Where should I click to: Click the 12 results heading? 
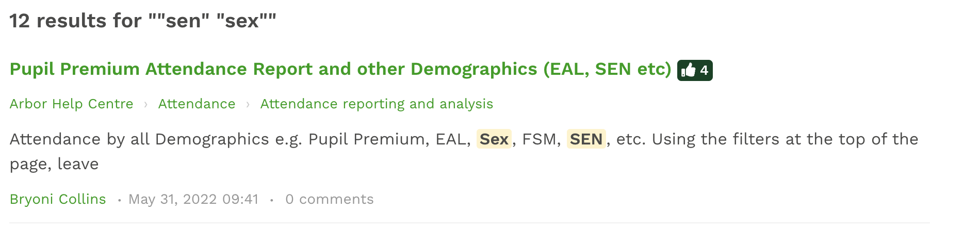75,21
